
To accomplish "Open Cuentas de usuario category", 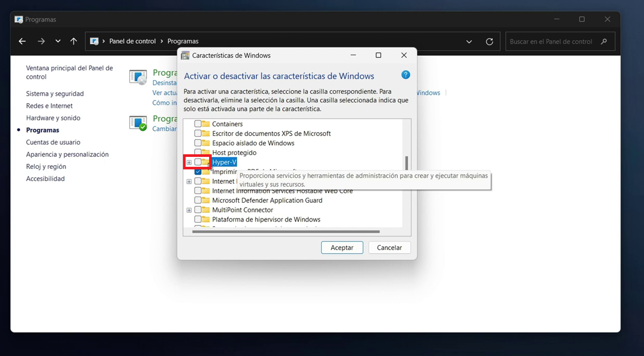I will pos(53,142).
